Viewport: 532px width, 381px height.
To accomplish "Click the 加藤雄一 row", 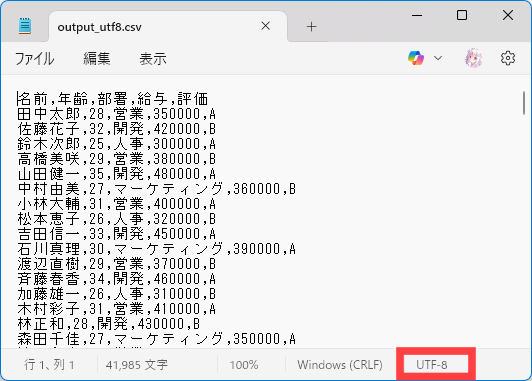I will (x=117, y=293).
